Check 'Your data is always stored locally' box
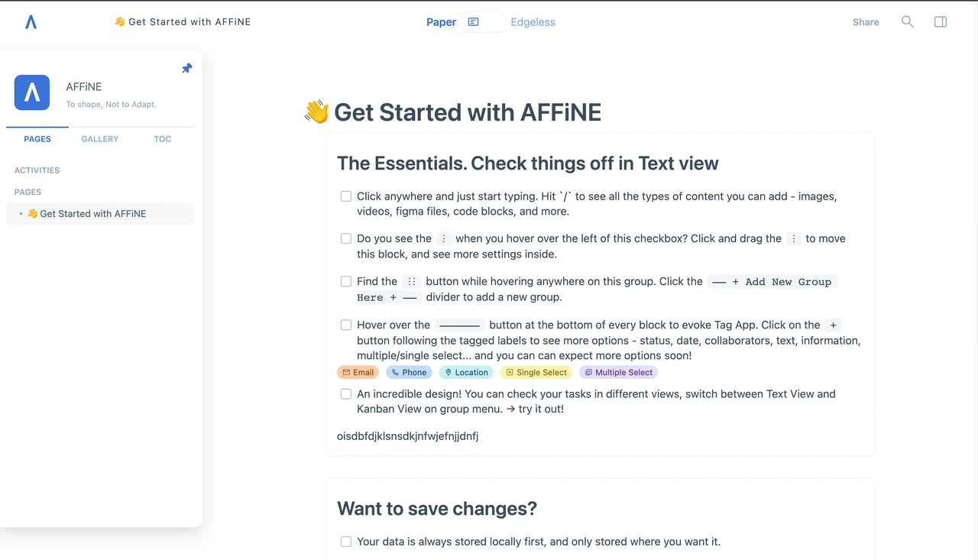The width and height of the screenshot is (978, 560). click(x=346, y=542)
